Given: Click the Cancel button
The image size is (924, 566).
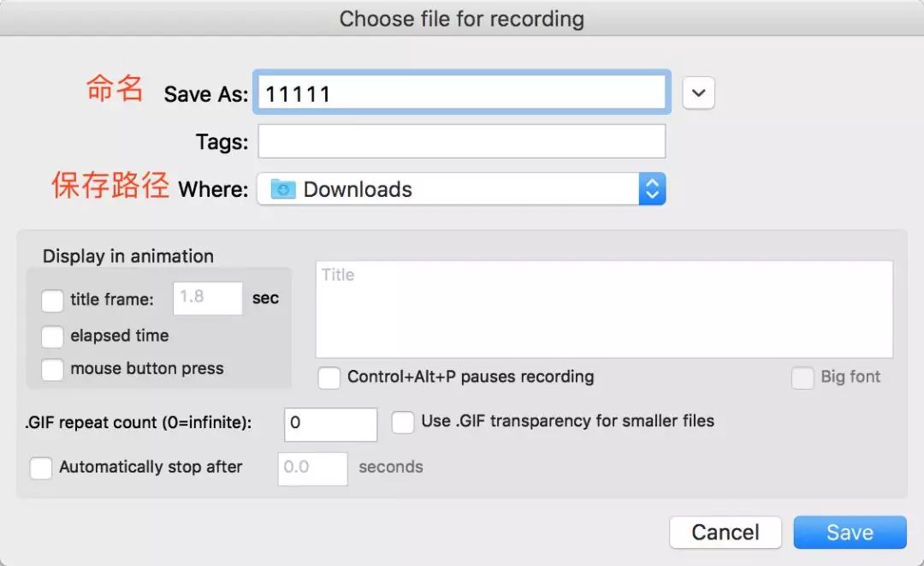Looking at the screenshot, I should click(x=726, y=533).
